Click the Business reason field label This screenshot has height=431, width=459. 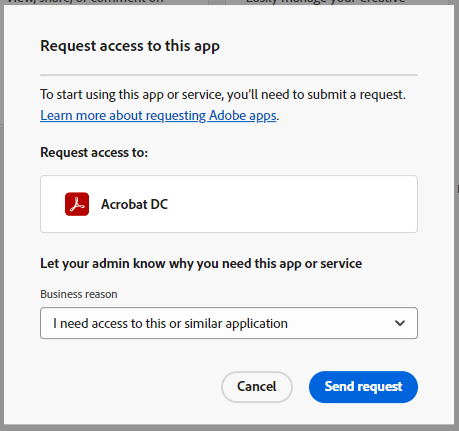(79, 294)
